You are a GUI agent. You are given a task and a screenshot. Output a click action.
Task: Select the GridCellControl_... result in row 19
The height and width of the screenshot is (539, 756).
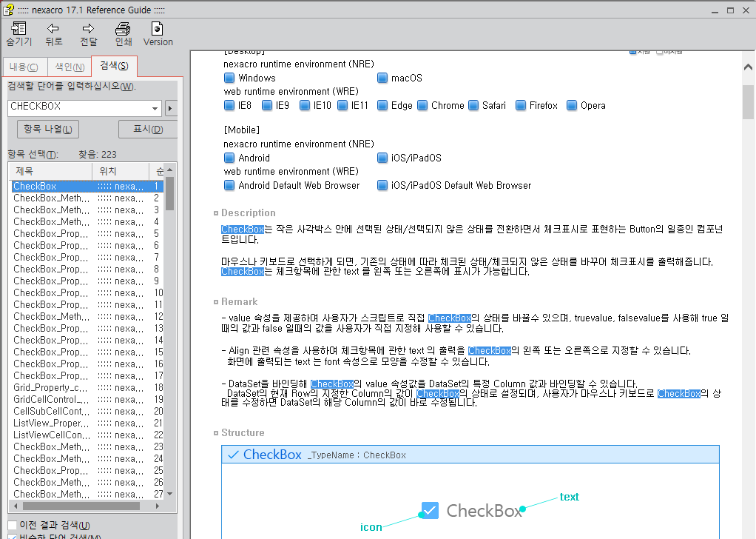tap(87, 400)
